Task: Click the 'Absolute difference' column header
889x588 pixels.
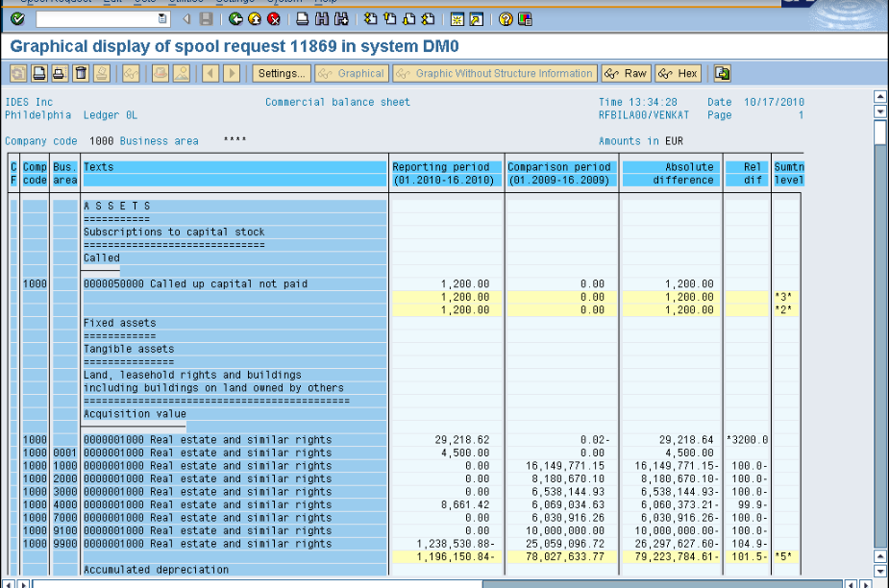Action: click(672, 174)
